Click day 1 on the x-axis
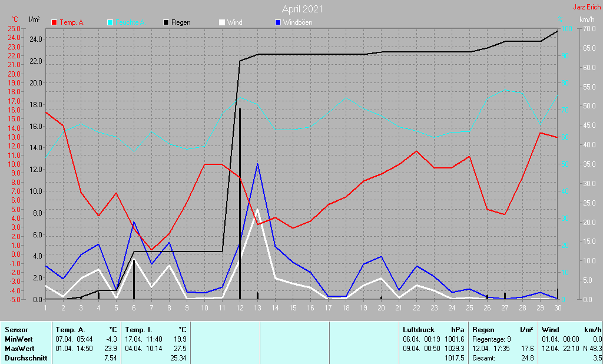Screen dimensions: 603x364 [45, 308]
